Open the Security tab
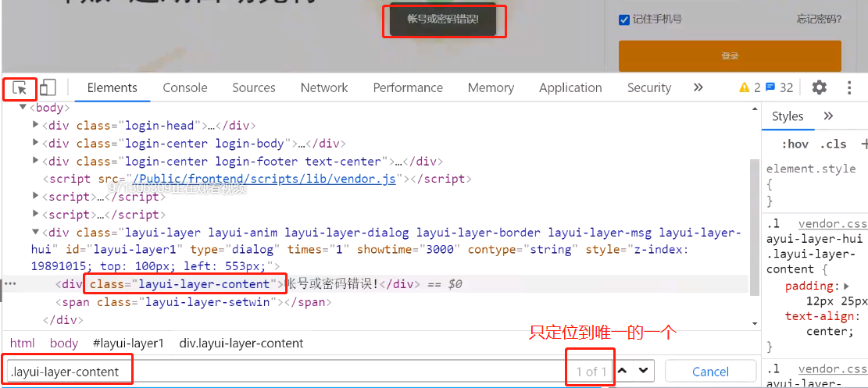868x388 pixels. click(648, 87)
